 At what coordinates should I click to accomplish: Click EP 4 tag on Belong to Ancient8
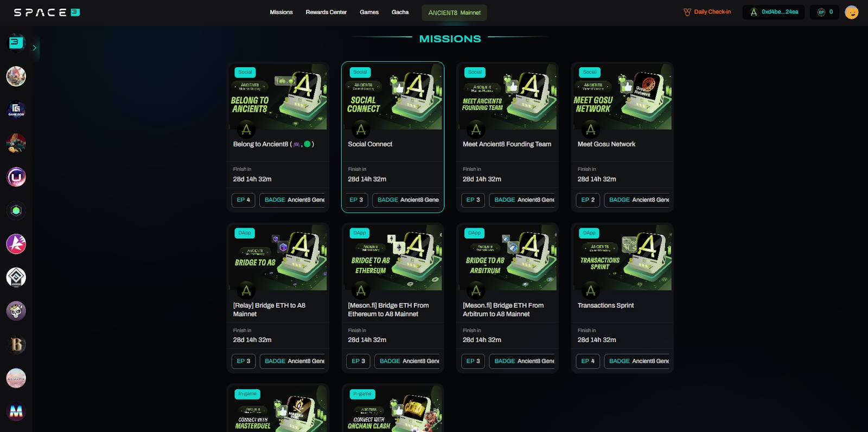point(243,200)
